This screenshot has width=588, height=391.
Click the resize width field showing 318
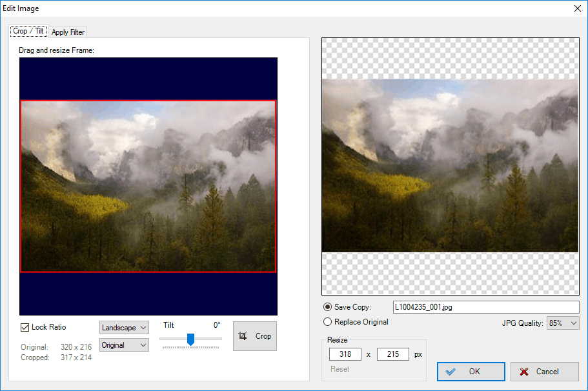pyautogui.click(x=345, y=354)
